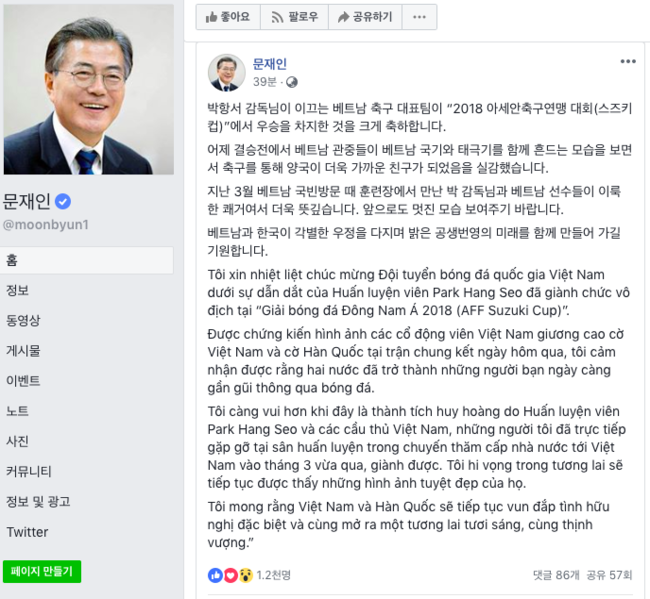Go to the 사진 photos section
The width and height of the screenshot is (650, 599).
click(x=17, y=441)
